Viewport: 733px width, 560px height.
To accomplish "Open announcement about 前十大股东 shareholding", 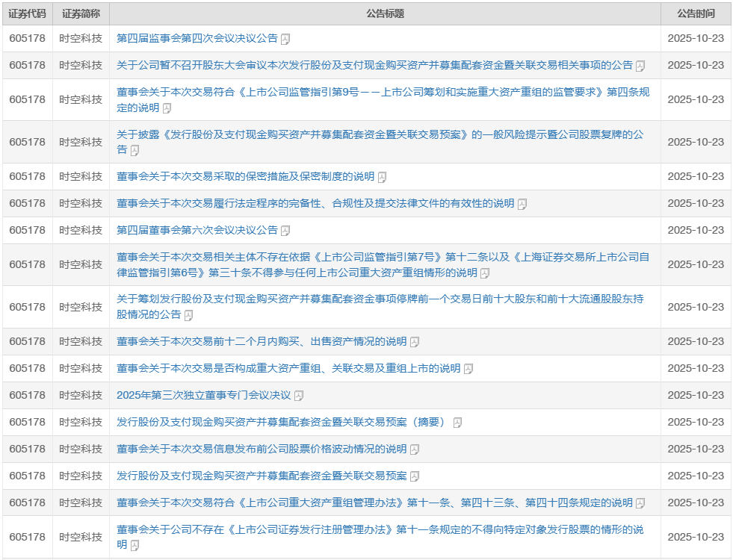I will (380, 299).
